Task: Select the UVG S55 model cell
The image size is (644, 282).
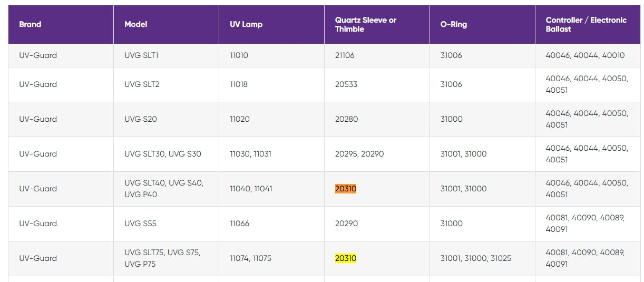Action: [x=140, y=223]
